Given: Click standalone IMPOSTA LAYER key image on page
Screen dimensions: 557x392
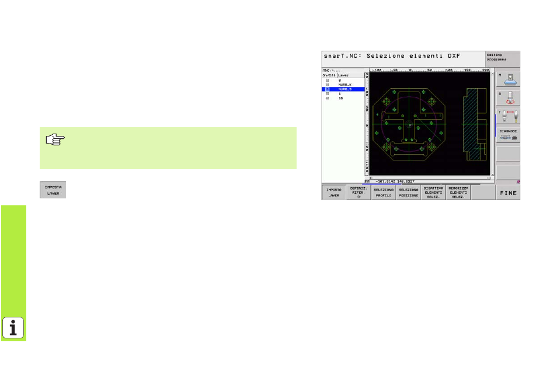Looking at the screenshot, I should click(53, 190).
